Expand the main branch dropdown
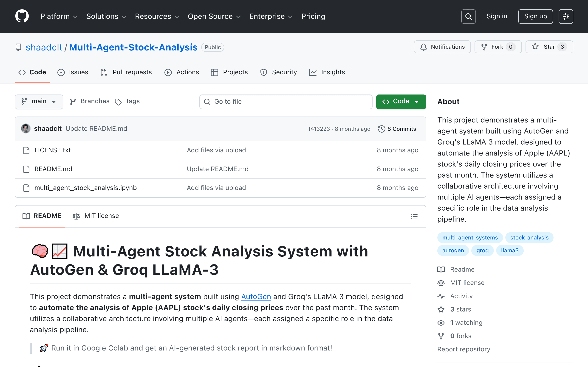588x367 pixels. (39, 101)
